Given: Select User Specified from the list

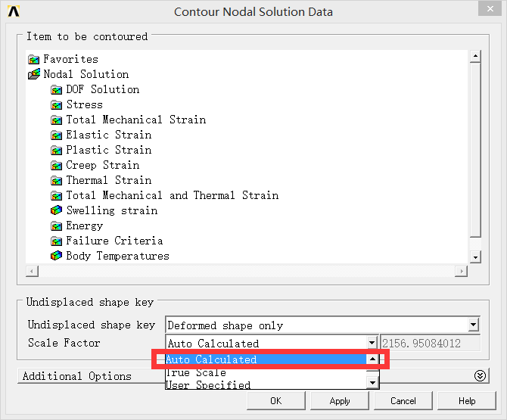Looking at the screenshot, I should [265, 384].
